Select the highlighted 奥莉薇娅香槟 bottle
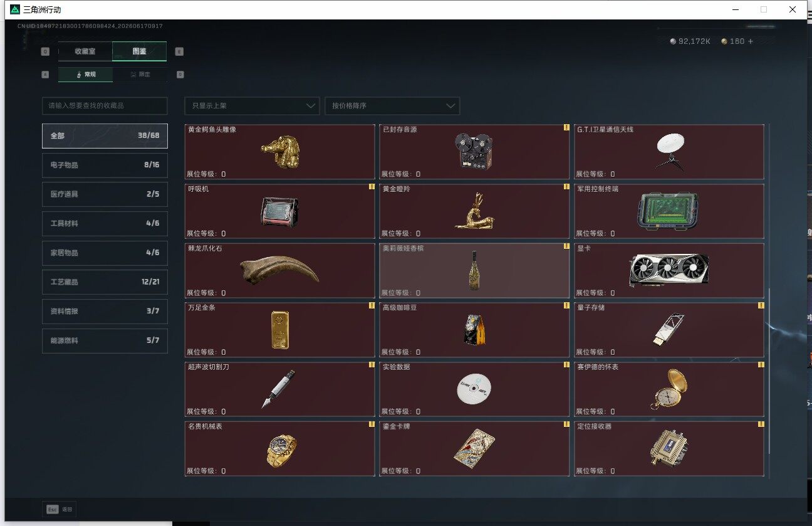Image resolution: width=812 pixels, height=526 pixels. coord(474,270)
